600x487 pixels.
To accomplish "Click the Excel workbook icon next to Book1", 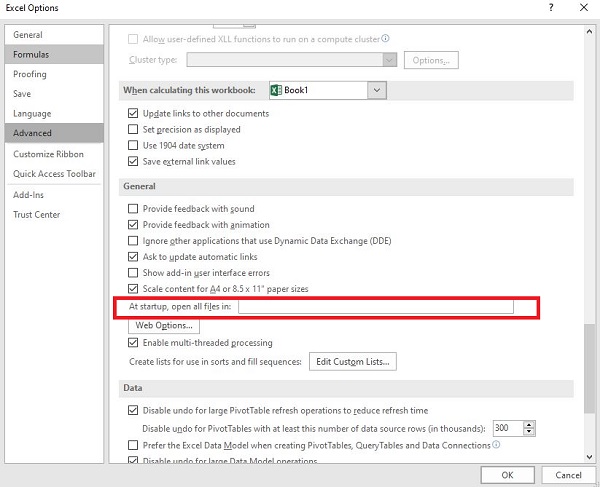I will pyautogui.click(x=276, y=90).
